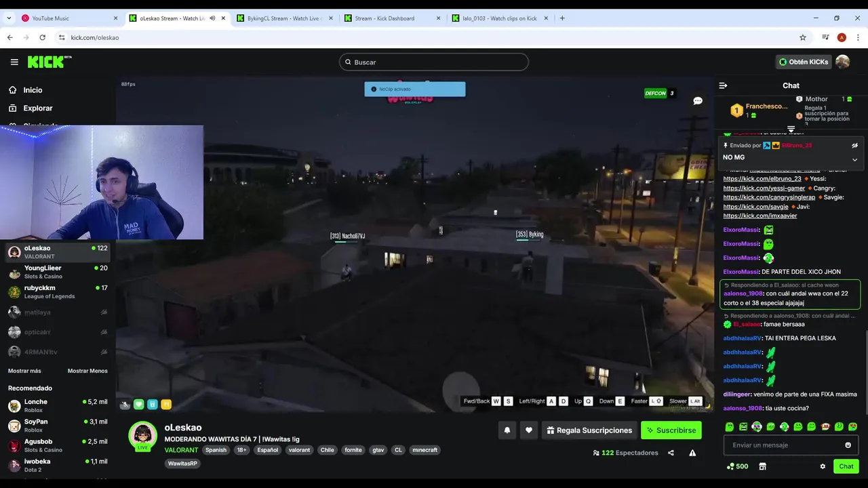Select the YoungLiieer channel in sidebar
This screenshot has width=868, height=488.
pos(58,272)
